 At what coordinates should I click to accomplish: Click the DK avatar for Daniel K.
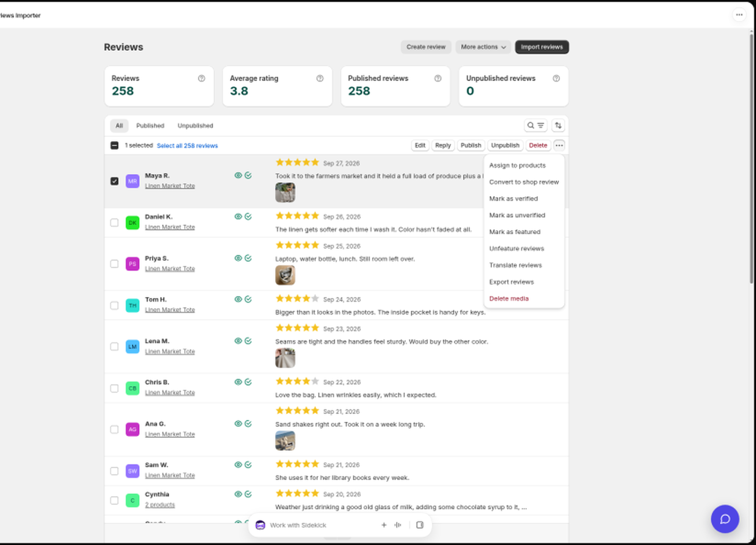[x=133, y=222]
